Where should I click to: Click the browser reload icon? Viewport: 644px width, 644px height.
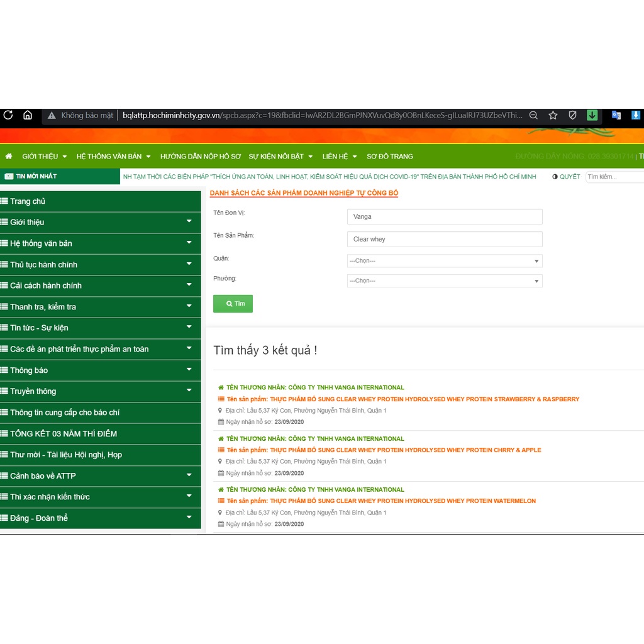click(x=8, y=115)
